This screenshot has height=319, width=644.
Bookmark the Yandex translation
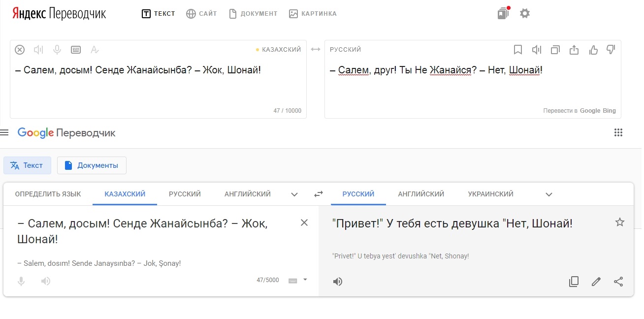pyautogui.click(x=517, y=50)
